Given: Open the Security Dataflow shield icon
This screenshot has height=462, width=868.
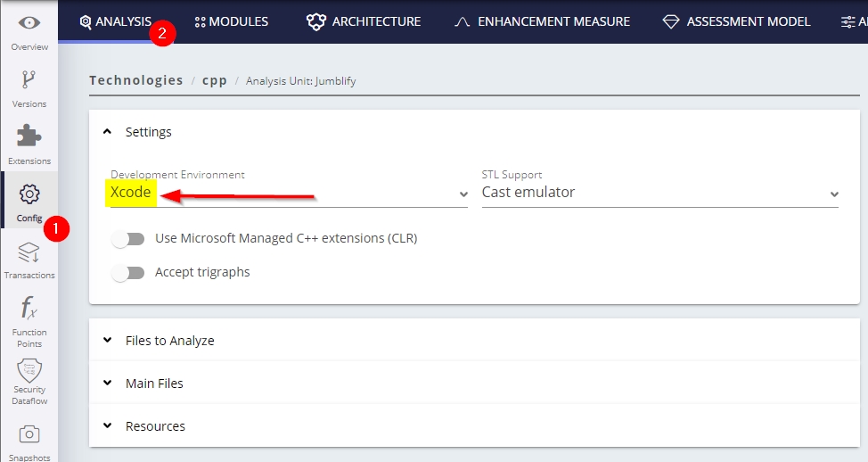Looking at the screenshot, I should tap(29, 370).
